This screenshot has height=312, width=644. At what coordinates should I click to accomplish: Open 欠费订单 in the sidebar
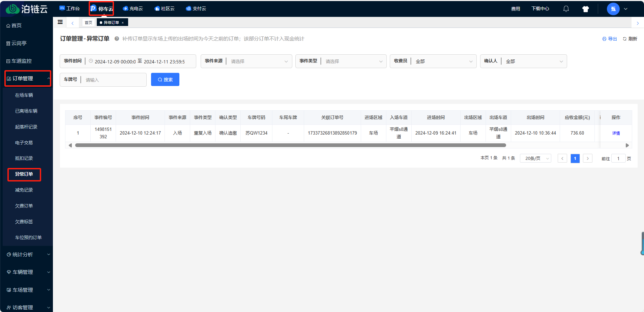pyautogui.click(x=24, y=206)
